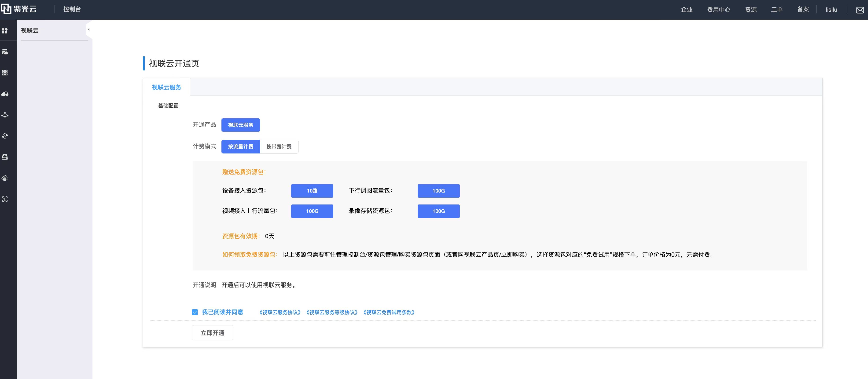Open the 备案 menu
Screen dimensions: 868x379
tap(803, 9)
